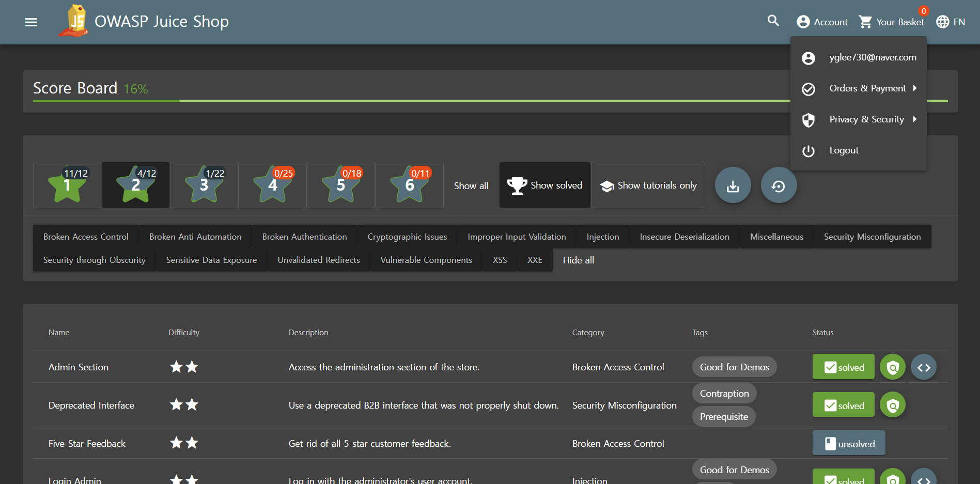This screenshot has height=484, width=980.
Task: Toggle difficulty 2 star filter
Action: [135, 185]
